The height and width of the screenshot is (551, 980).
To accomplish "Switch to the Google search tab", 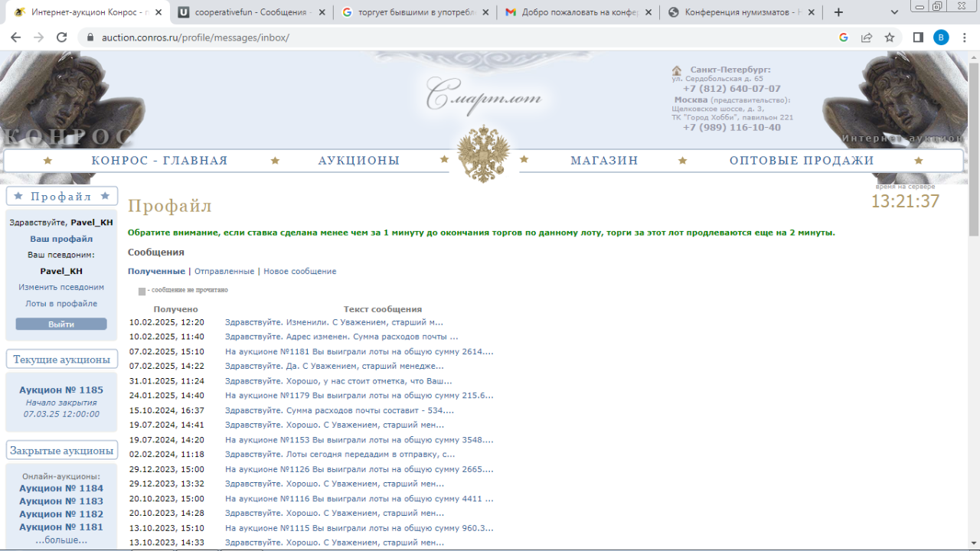I will tap(415, 12).
